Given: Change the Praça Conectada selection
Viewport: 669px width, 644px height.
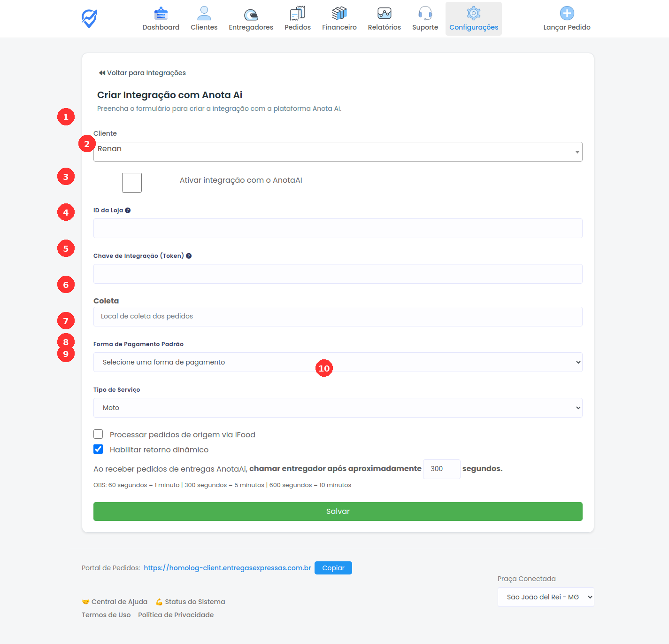Looking at the screenshot, I should click(545, 597).
